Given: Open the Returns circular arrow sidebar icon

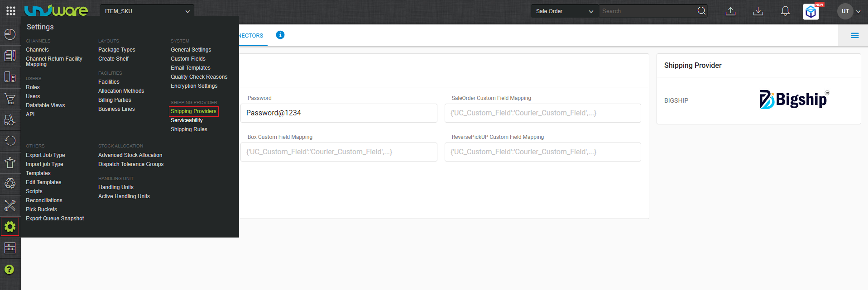Looking at the screenshot, I should pyautogui.click(x=10, y=141).
